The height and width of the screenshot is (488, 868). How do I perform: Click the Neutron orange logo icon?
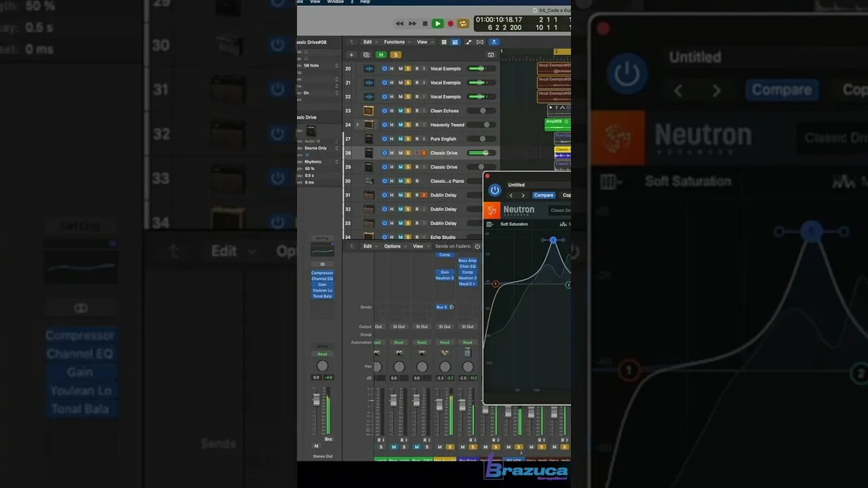click(x=492, y=210)
